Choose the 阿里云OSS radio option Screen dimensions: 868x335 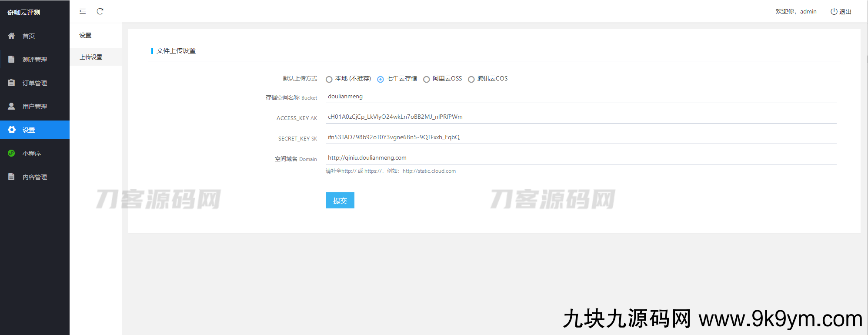[427, 79]
